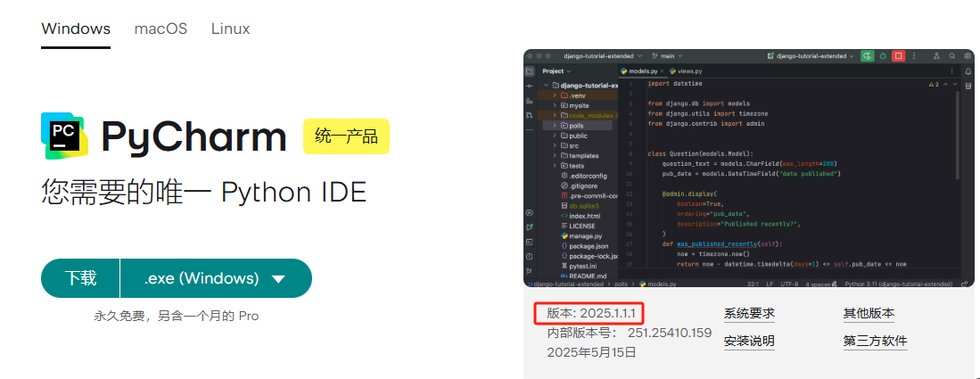Click the was_published_recently function name

717,244
